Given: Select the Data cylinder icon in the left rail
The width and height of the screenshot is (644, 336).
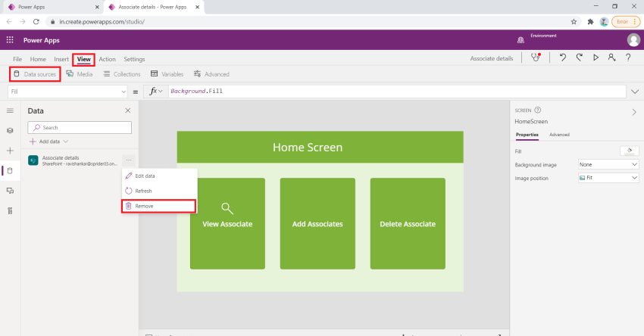Looking at the screenshot, I should (x=11, y=171).
